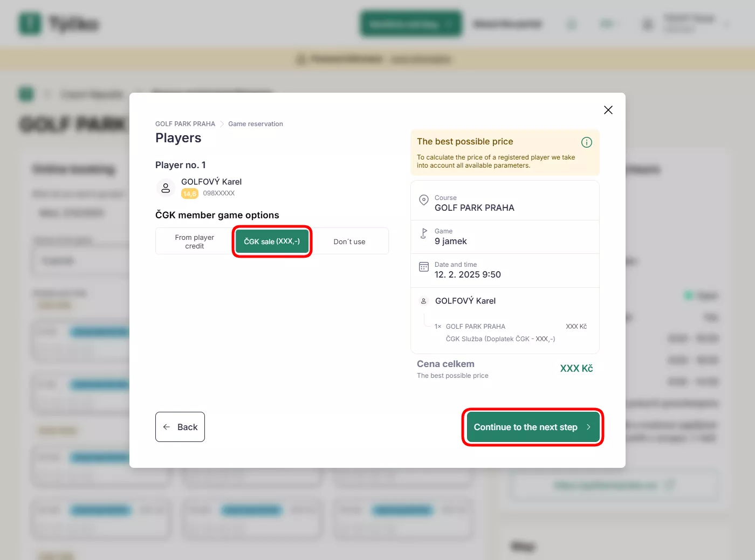
Task: Click the Game reservation breadcrumb
Action: point(256,124)
